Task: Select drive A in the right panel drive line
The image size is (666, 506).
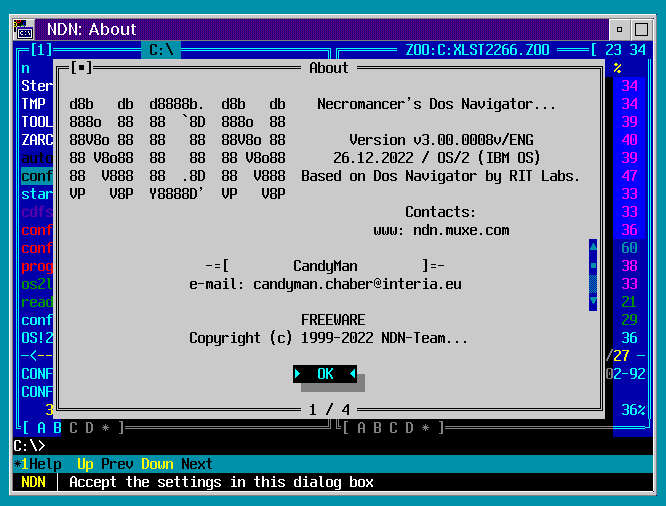Action: [361, 427]
